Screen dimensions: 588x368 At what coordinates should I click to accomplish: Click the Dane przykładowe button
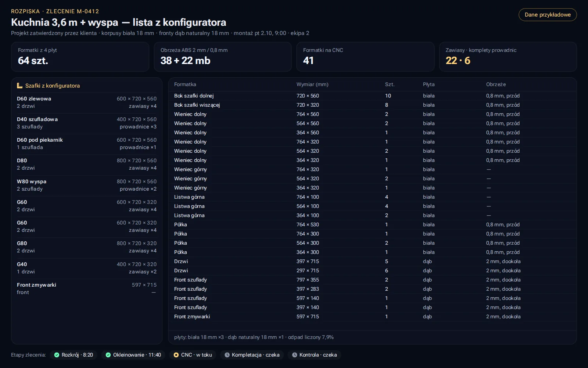548,15
